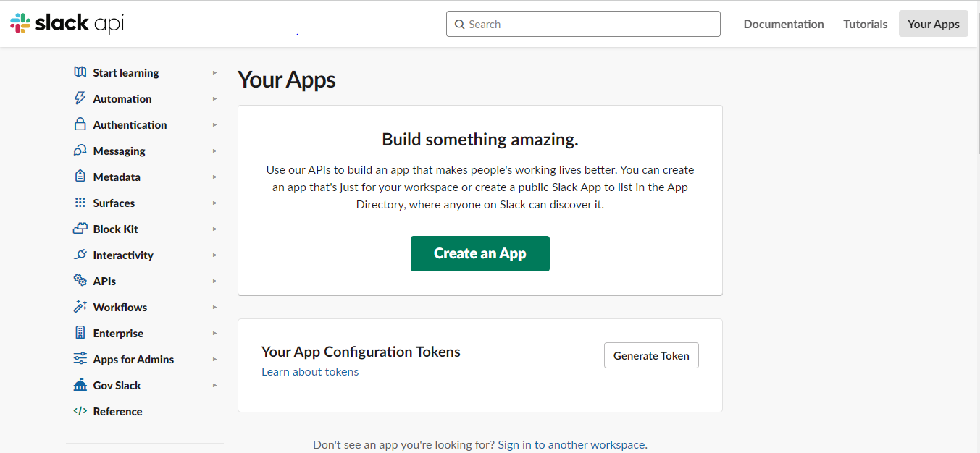Open Workflows in the sidebar

tap(120, 307)
